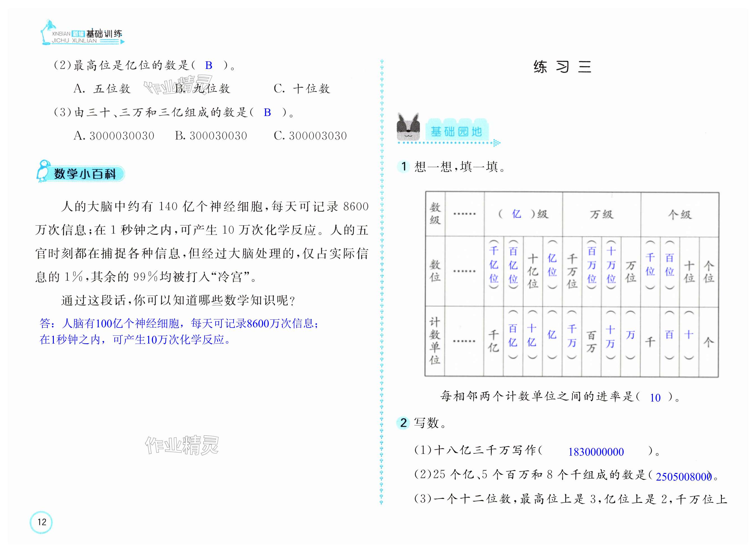Click the 数学小百科 section banner
756x552 pixels.
(85, 174)
